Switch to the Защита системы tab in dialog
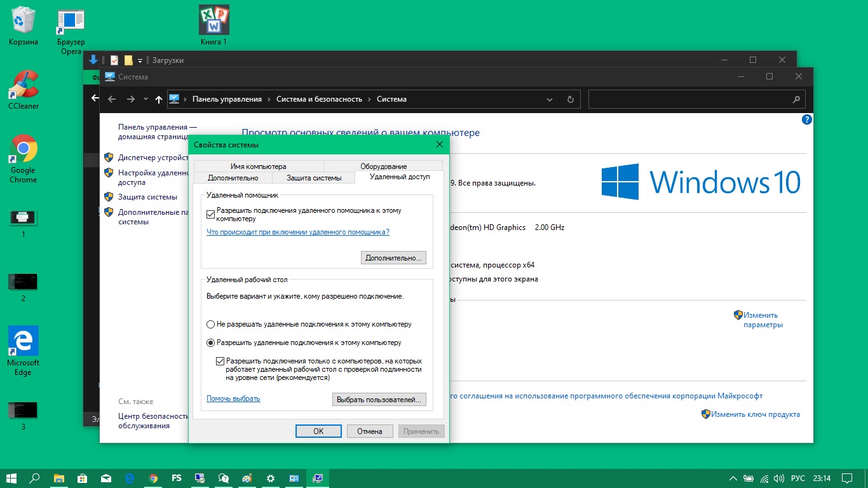 (314, 178)
